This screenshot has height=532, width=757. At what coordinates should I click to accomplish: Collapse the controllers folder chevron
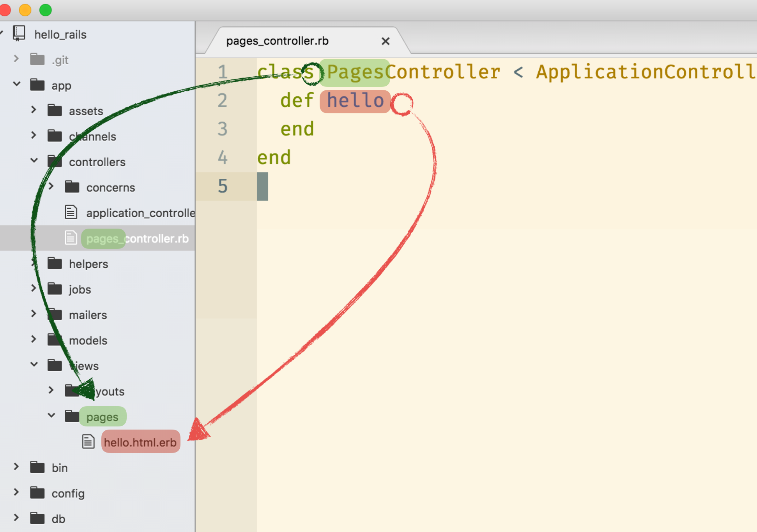click(34, 160)
